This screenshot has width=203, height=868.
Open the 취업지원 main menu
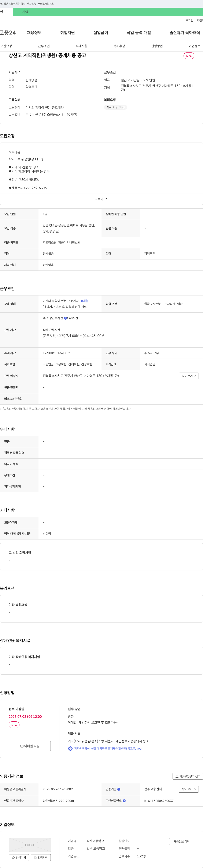[67, 33]
